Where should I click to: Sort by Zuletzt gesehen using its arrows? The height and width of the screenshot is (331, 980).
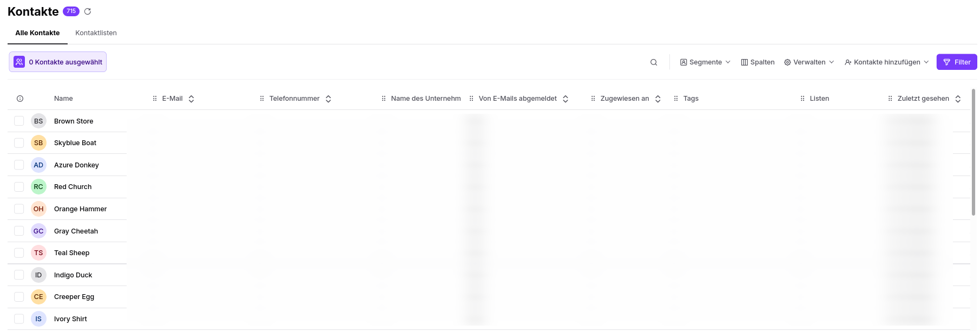pyautogui.click(x=958, y=99)
